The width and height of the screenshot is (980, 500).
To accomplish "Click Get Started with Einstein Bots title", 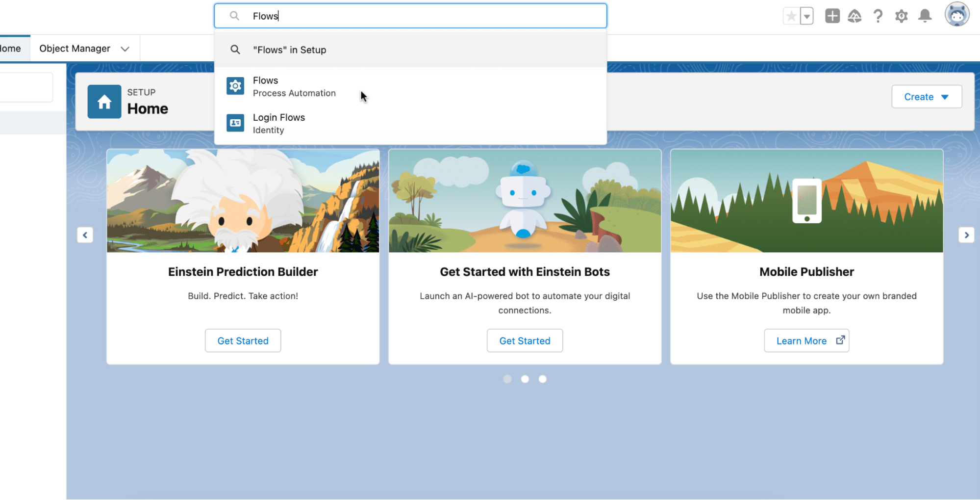I will 525,272.
